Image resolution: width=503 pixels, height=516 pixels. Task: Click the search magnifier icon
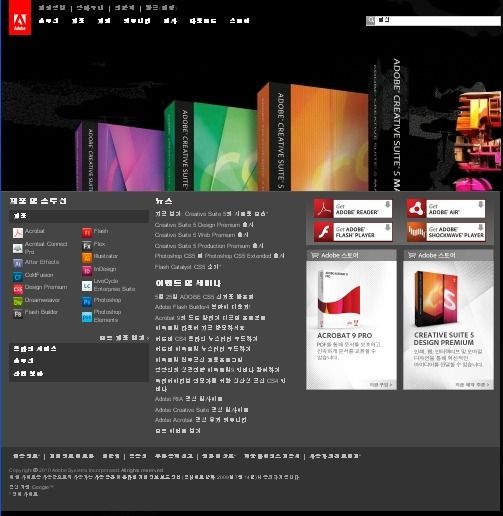coord(371,21)
